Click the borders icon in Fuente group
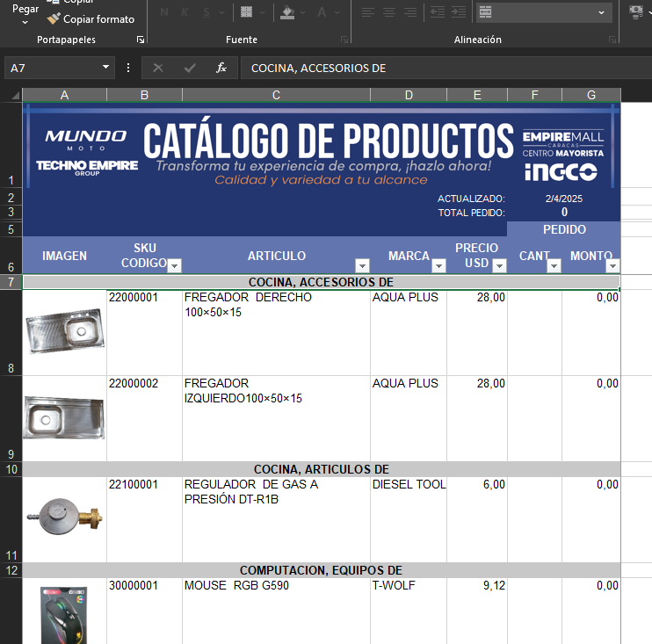This screenshot has height=644, width=652. (x=246, y=12)
